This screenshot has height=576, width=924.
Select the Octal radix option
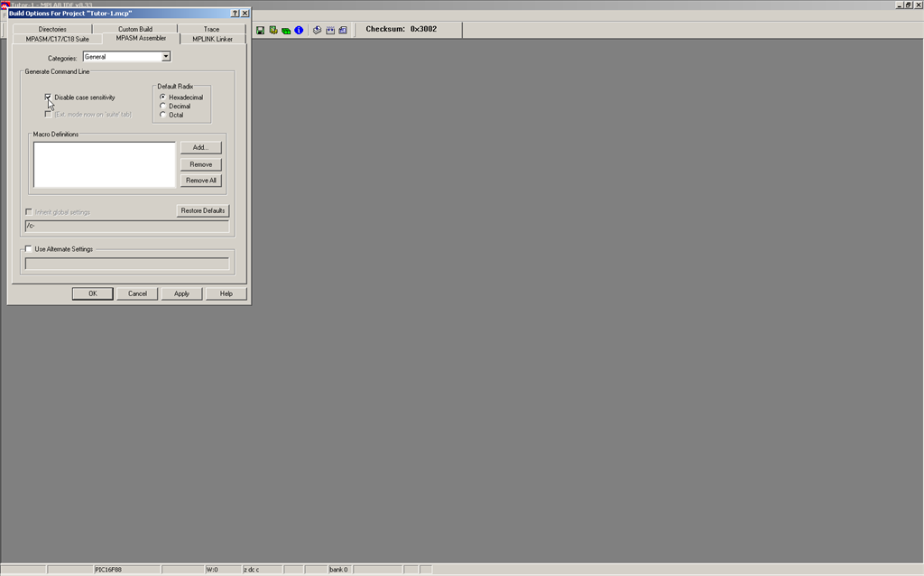(162, 115)
